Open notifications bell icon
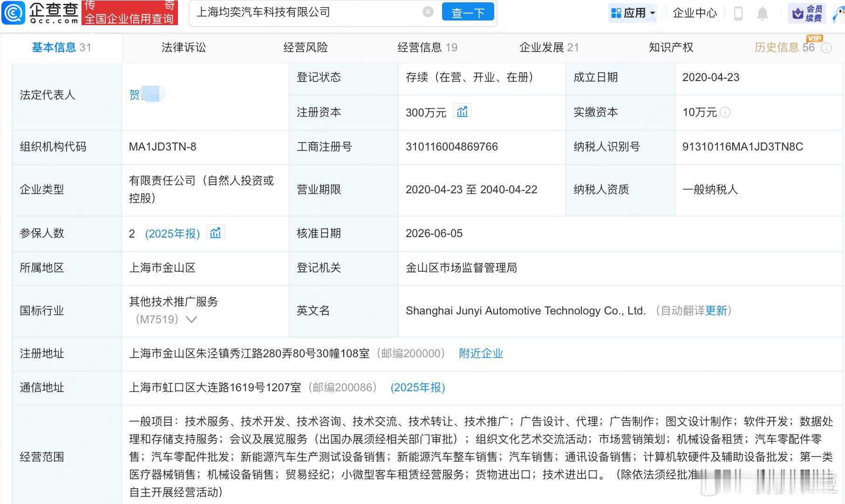The height and width of the screenshot is (504, 845). [x=763, y=13]
